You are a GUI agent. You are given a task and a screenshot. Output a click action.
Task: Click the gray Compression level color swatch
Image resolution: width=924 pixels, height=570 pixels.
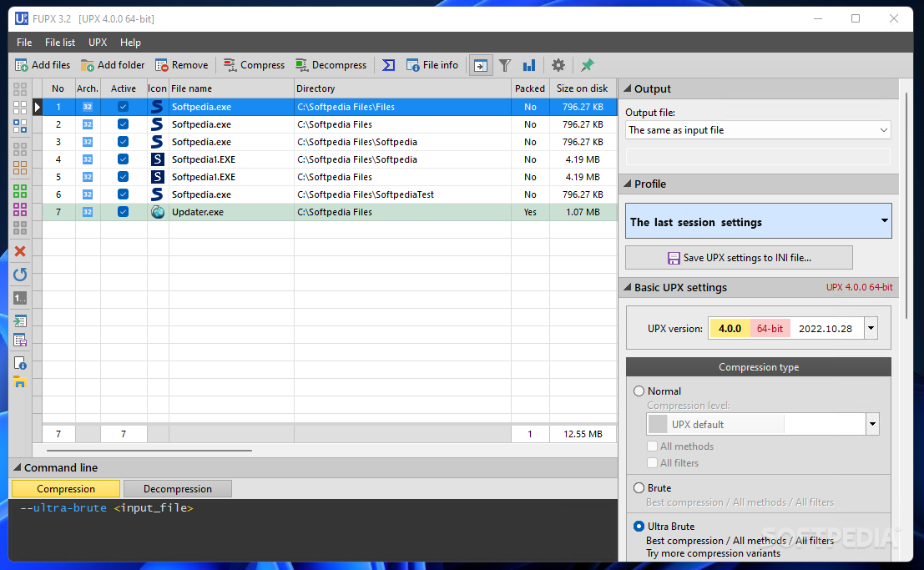[658, 424]
